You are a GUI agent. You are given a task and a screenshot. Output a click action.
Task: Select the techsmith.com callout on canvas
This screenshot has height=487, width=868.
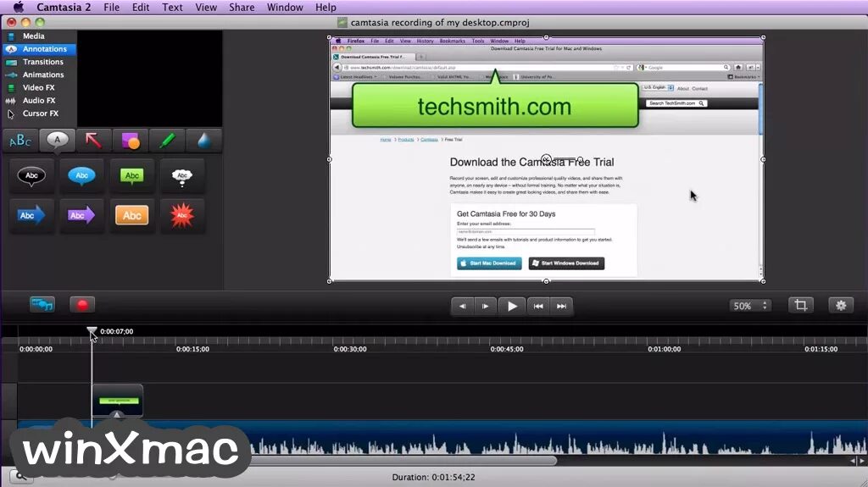tap(495, 106)
